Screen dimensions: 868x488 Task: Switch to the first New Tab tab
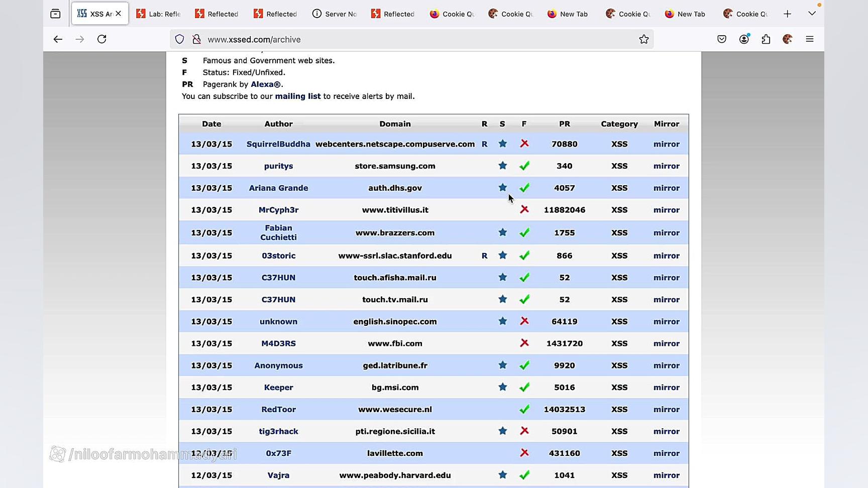click(568, 14)
